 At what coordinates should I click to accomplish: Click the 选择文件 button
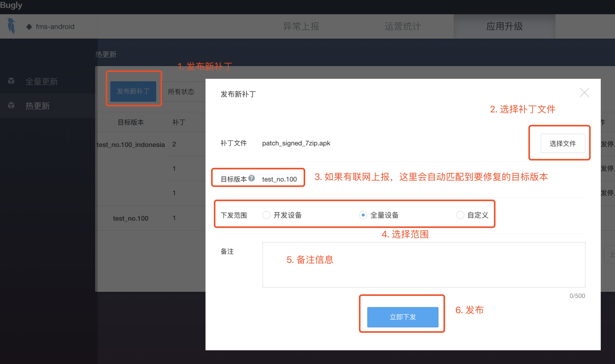563,143
